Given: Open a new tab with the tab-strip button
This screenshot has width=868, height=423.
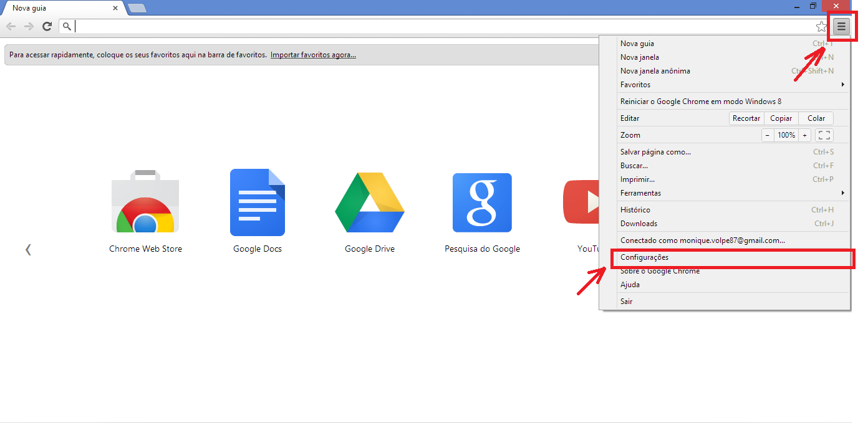Looking at the screenshot, I should (137, 8).
